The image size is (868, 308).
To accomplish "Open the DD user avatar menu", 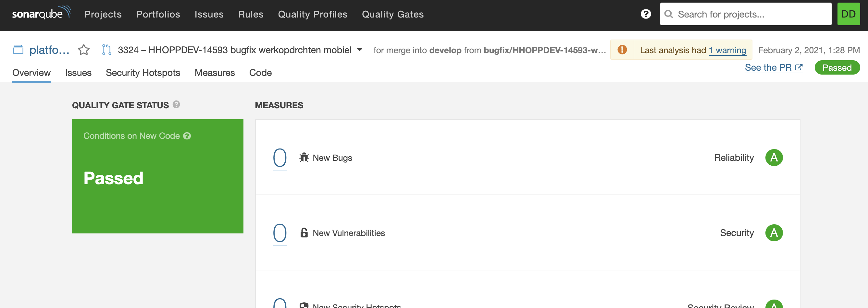I will [848, 14].
